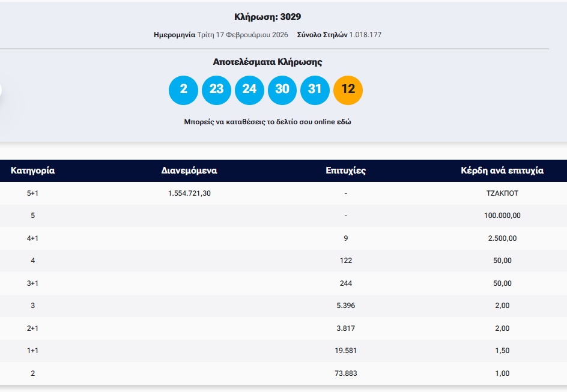Viewport: 567px width, 392px height.
Task: Select the Κατηγορία column header
Action: [x=33, y=170]
